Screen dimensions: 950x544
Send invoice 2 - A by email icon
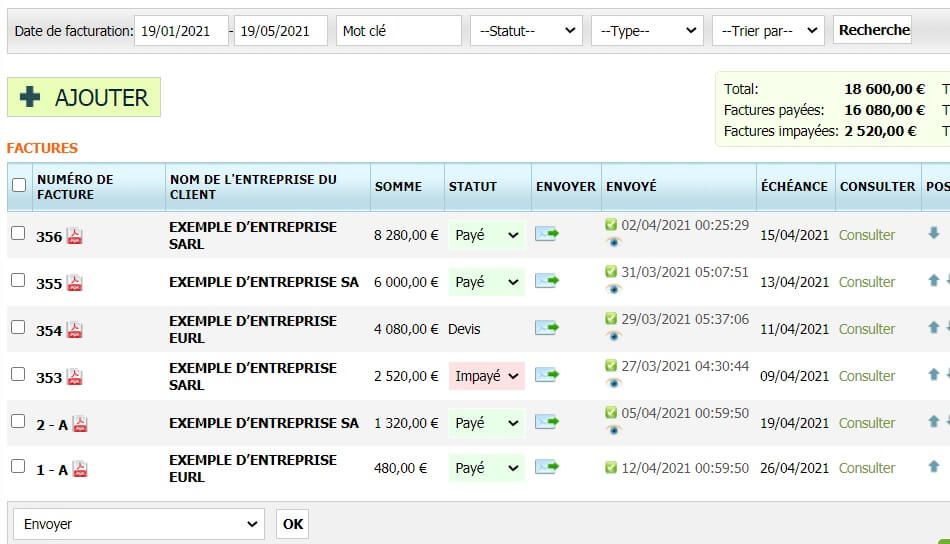point(546,422)
